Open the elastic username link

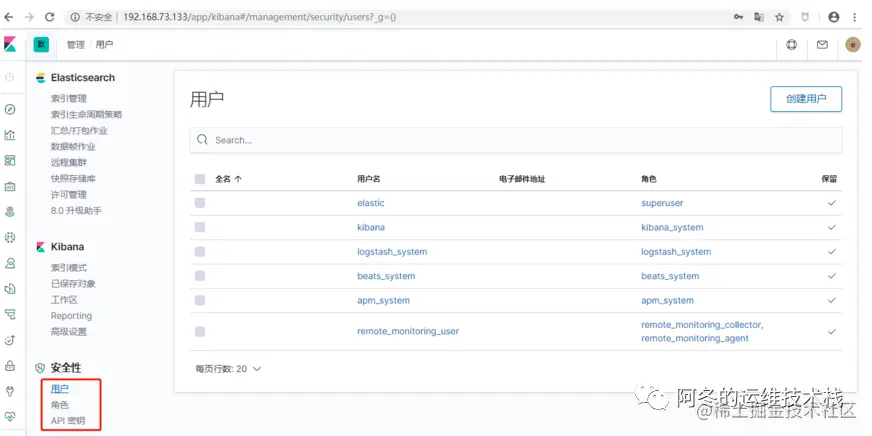pyautogui.click(x=370, y=203)
